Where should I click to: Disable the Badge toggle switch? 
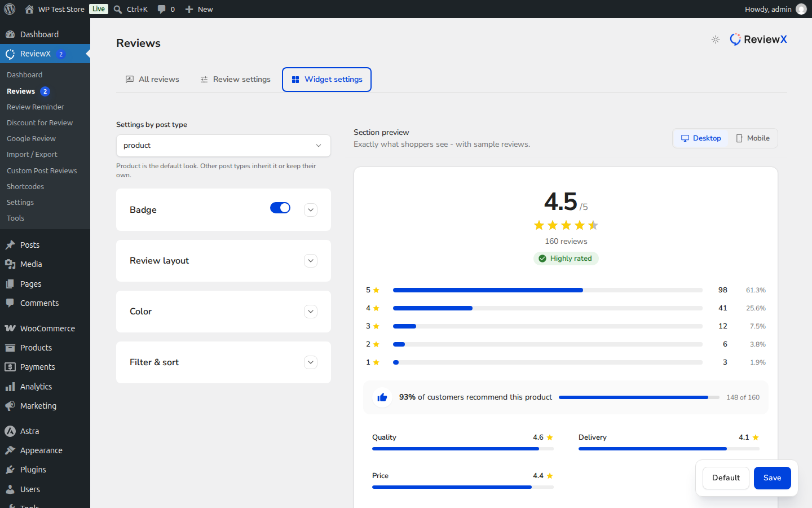pos(280,208)
